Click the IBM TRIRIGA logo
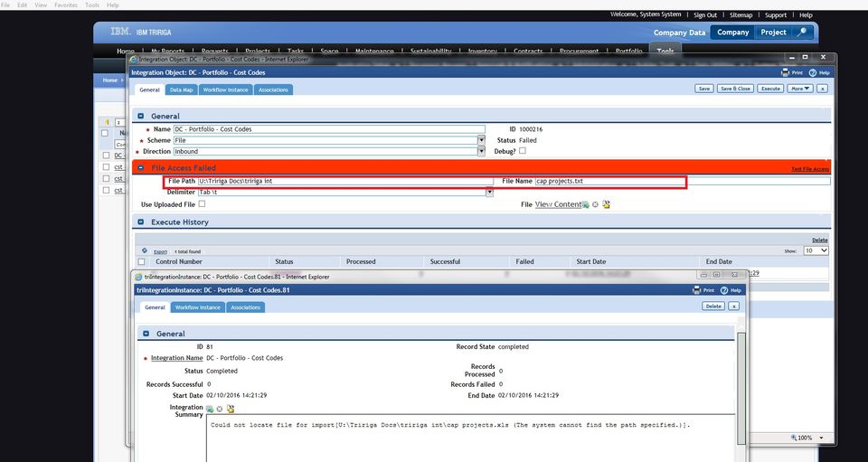This screenshot has height=462, width=868. coord(141,32)
